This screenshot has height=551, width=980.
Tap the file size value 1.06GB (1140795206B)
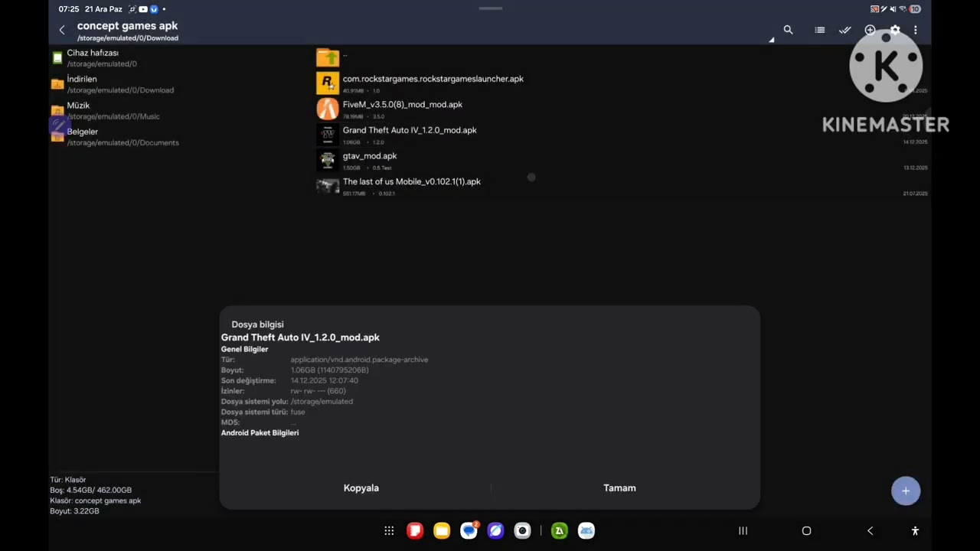click(329, 370)
